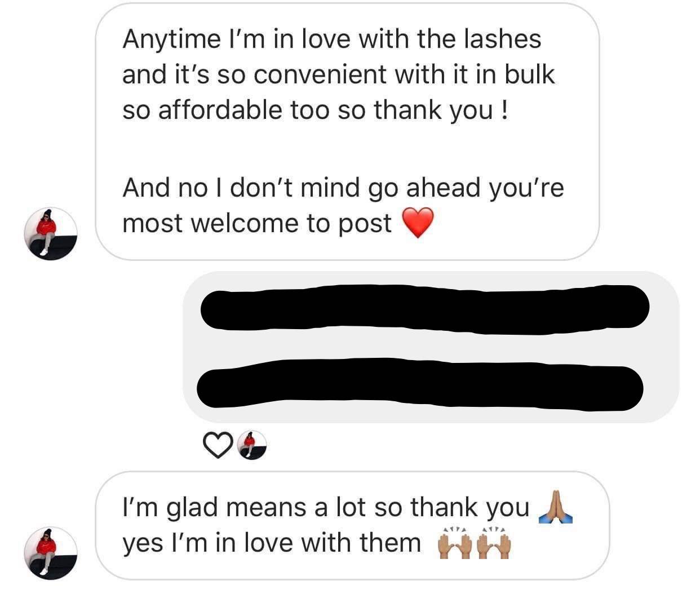Tap the heart outline reaction icon
Image resolution: width=700 pixels, height=612 pixels.
tap(218, 445)
